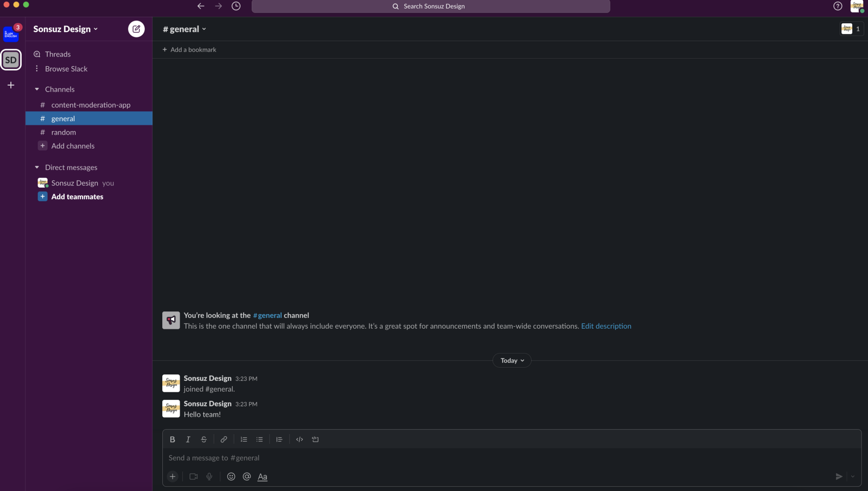The height and width of the screenshot is (491, 868).
Task: Toggle strikethrough formatting in composer
Action: point(204,439)
